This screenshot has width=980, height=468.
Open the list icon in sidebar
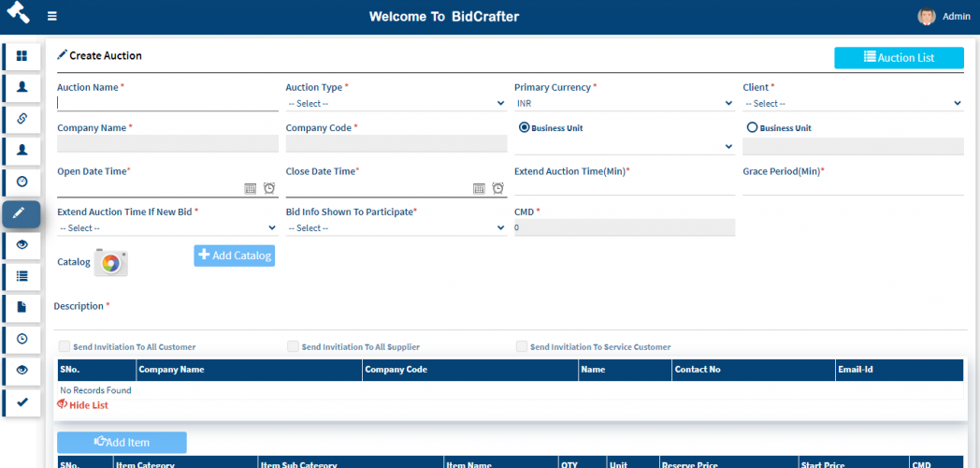(22, 276)
